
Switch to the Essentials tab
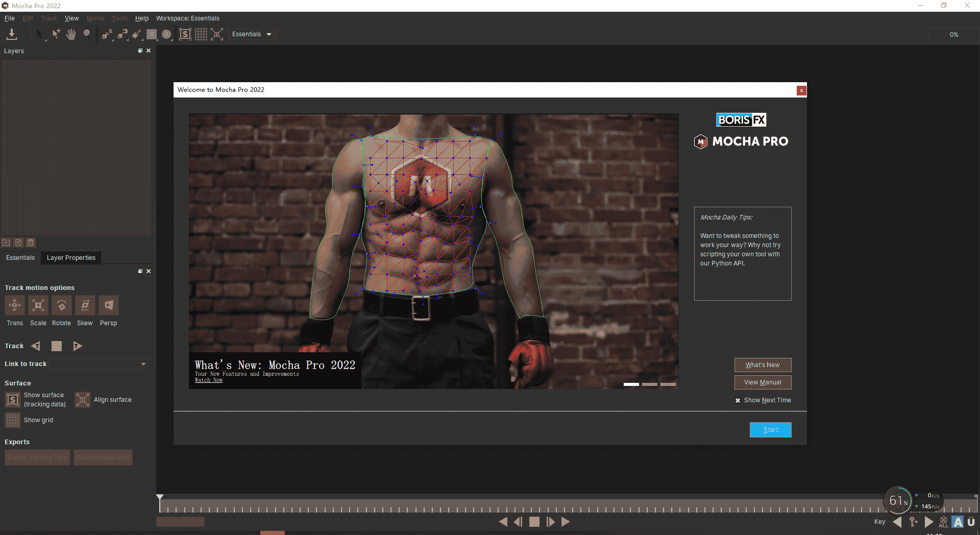[20, 258]
